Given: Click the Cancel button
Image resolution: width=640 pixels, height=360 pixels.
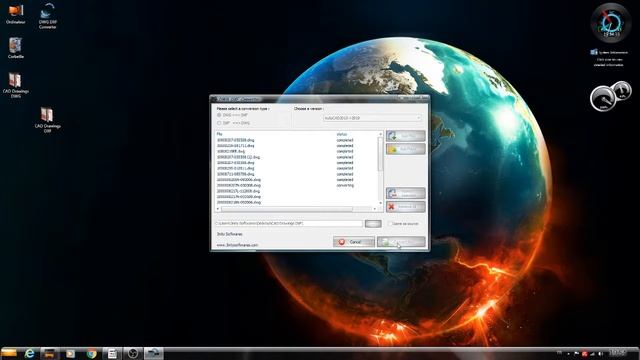Looking at the screenshot, I should coord(353,242).
